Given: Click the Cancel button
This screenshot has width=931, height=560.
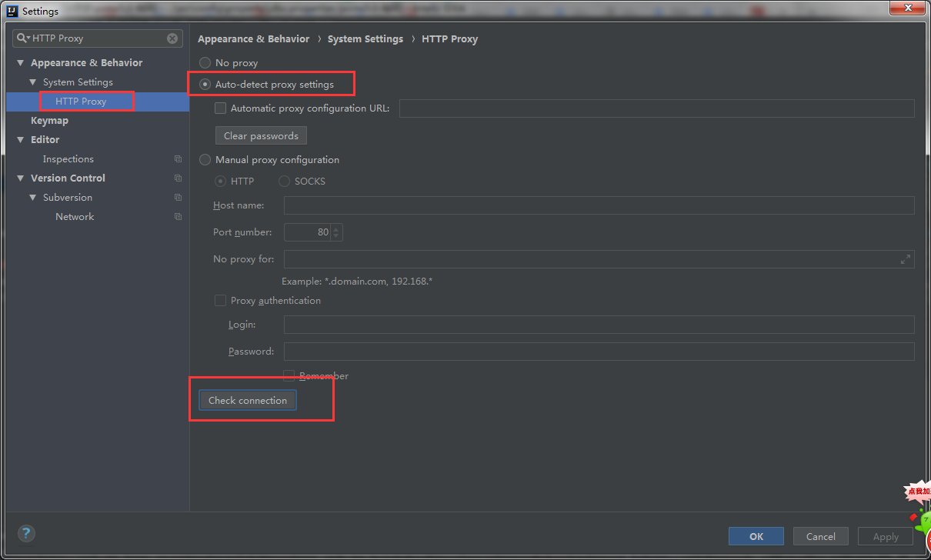Looking at the screenshot, I should coord(821,536).
